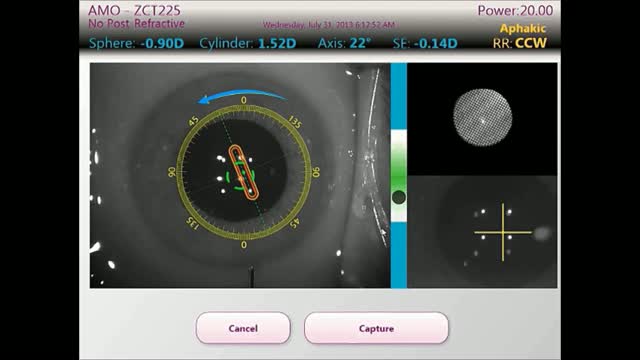Click the Capture button
640x360 pixels.
pos(376,328)
